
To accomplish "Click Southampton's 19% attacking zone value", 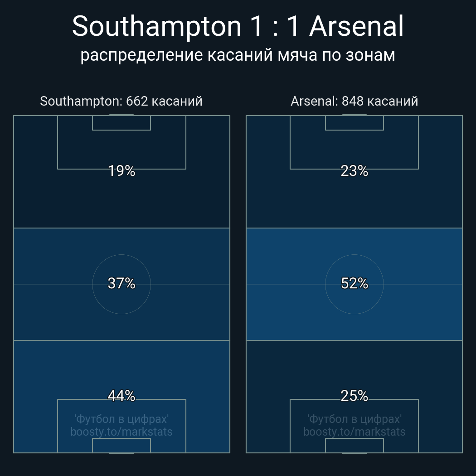I will point(121,171).
